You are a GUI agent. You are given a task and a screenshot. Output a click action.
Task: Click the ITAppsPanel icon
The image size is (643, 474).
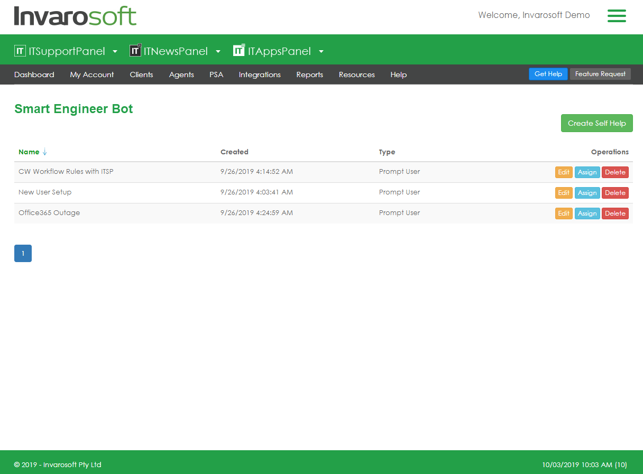click(x=238, y=51)
